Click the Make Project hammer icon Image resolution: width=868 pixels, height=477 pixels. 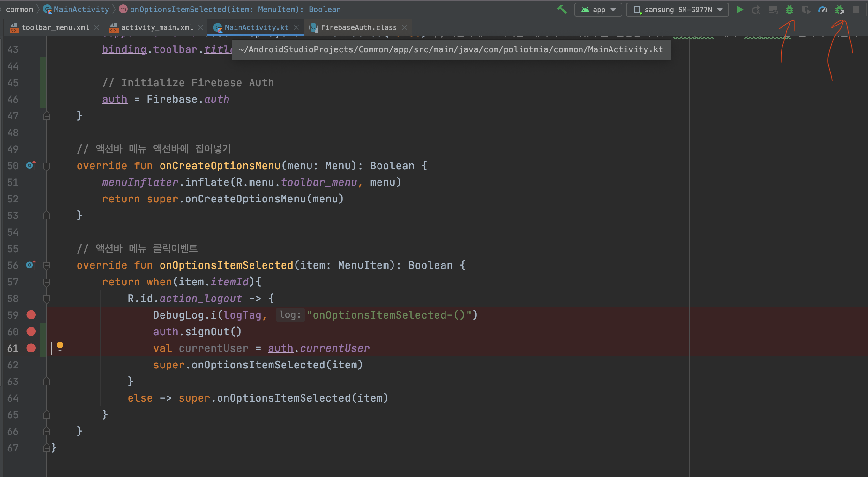[x=562, y=10]
